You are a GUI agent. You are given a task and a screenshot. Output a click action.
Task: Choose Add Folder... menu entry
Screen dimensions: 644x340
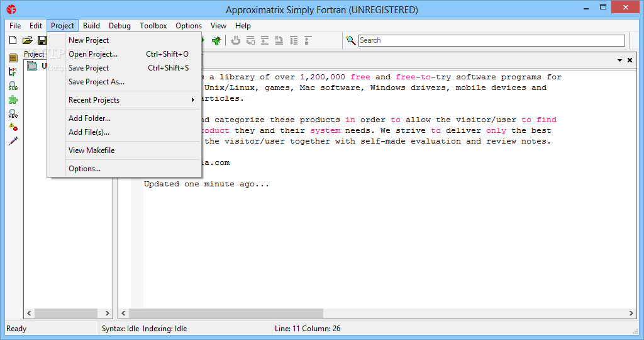tap(124, 118)
